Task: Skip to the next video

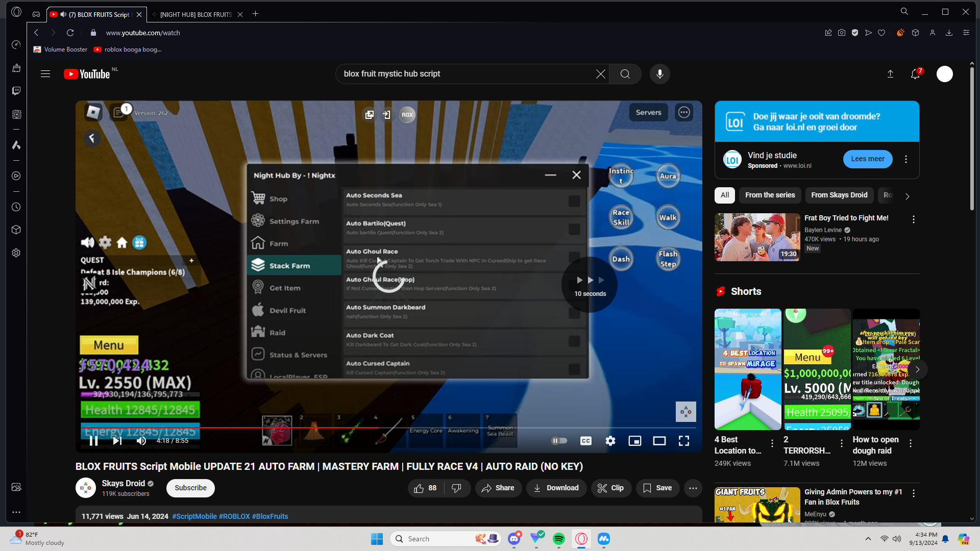Action: click(x=117, y=441)
